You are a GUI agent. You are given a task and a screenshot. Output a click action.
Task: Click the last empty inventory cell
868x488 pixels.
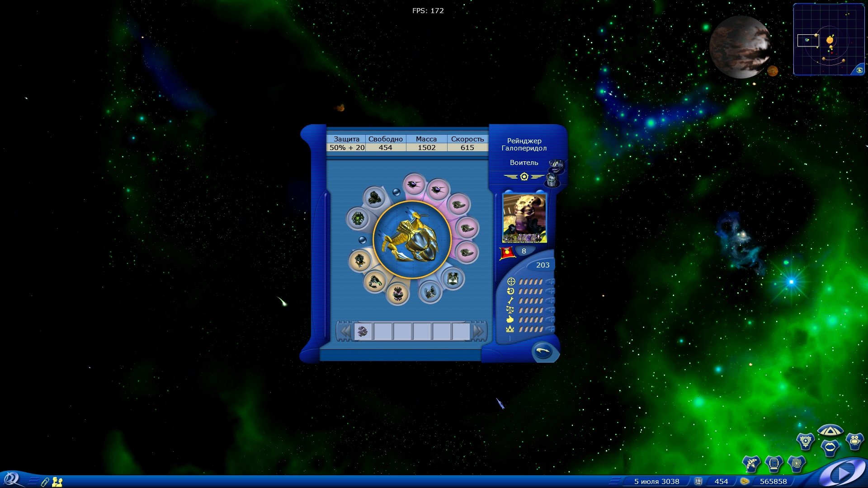click(461, 332)
